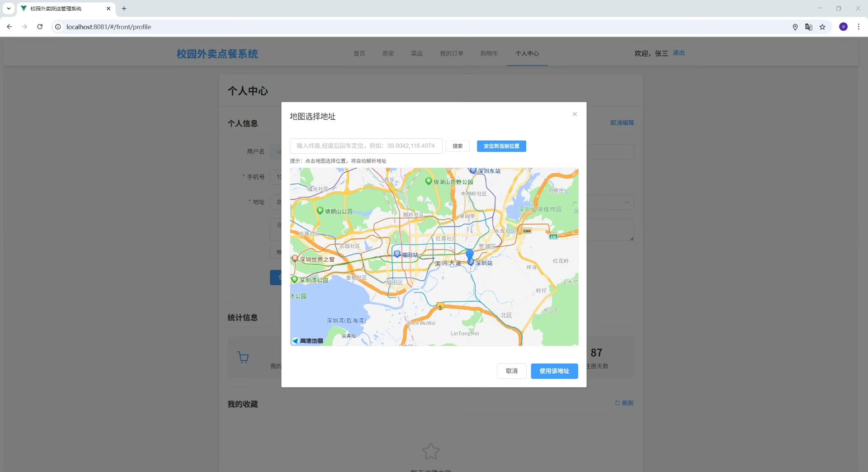The image size is (868, 472).
Task: Click 取消 to cancel the dialog
Action: coord(511,371)
